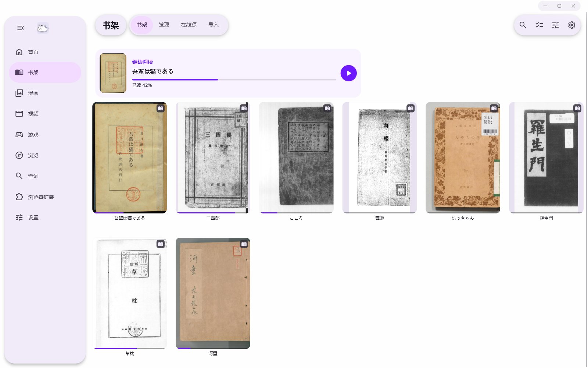Open the 视频 video section
Screen dimensions: 588x368
point(45,114)
